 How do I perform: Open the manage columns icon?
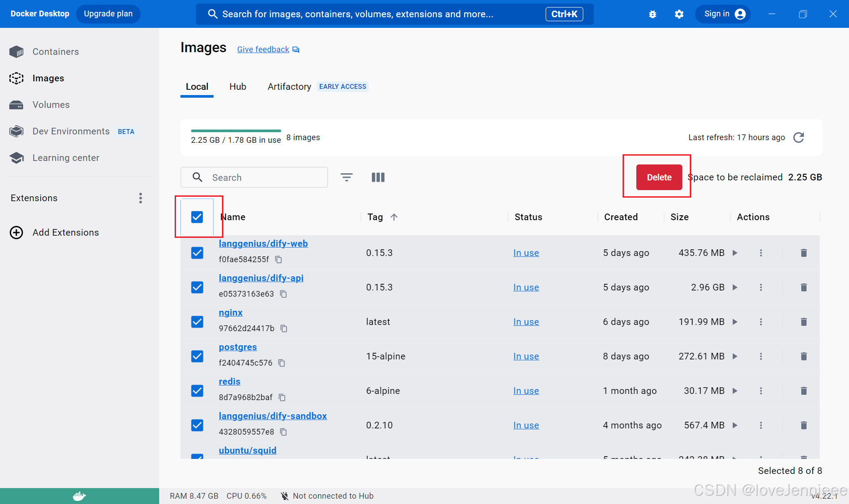tap(378, 177)
